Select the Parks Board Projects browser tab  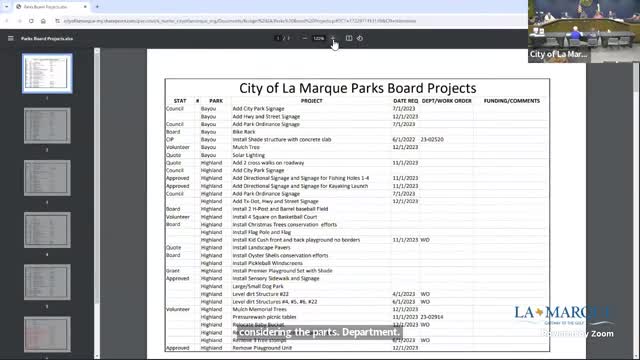[51, 7]
